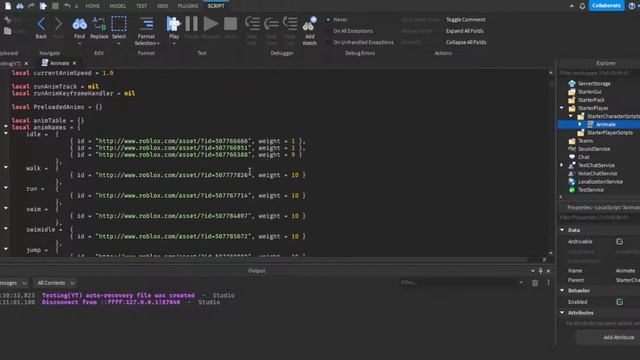Click Expand All Folds
Viewport: 640px width, 360px height.
point(464,31)
